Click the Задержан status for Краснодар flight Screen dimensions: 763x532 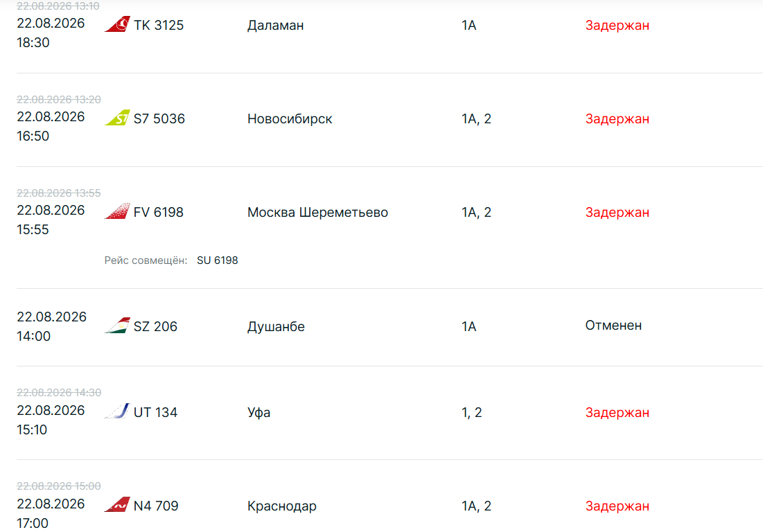pos(617,506)
